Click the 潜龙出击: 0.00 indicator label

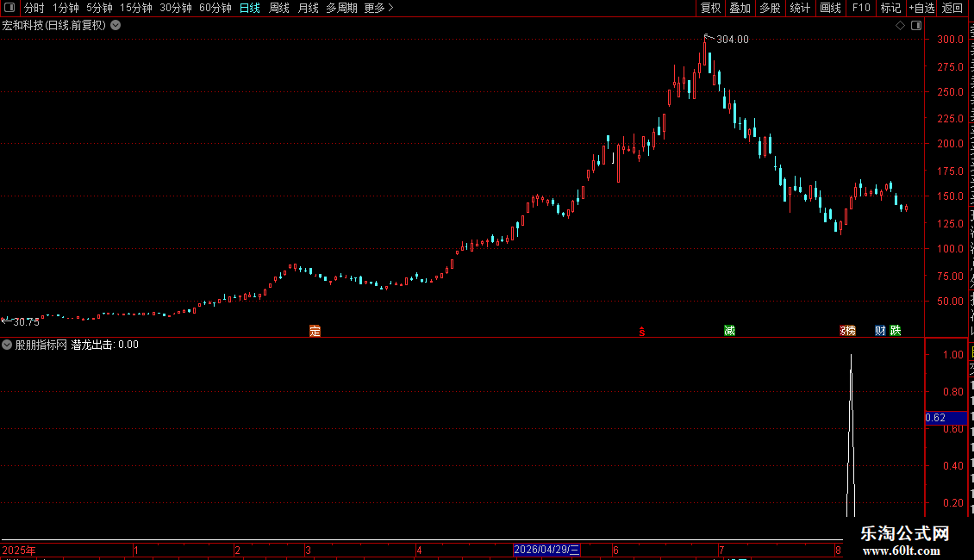pos(105,345)
